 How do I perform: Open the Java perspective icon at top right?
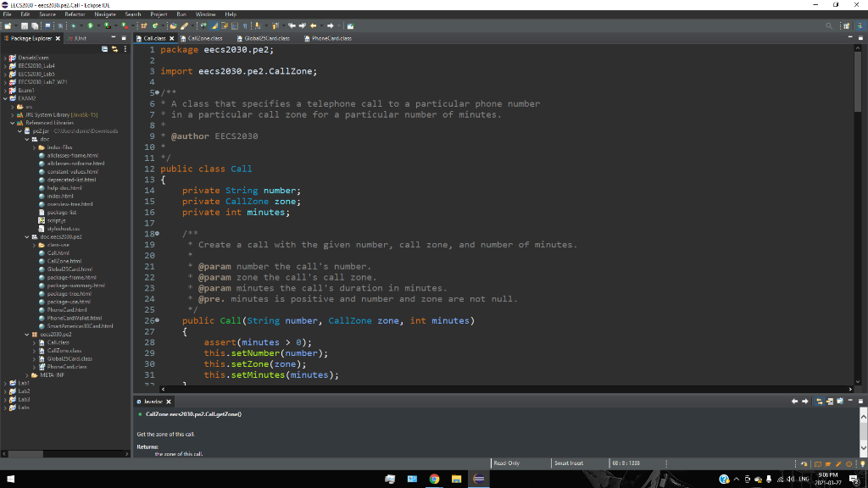pyautogui.click(x=860, y=25)
